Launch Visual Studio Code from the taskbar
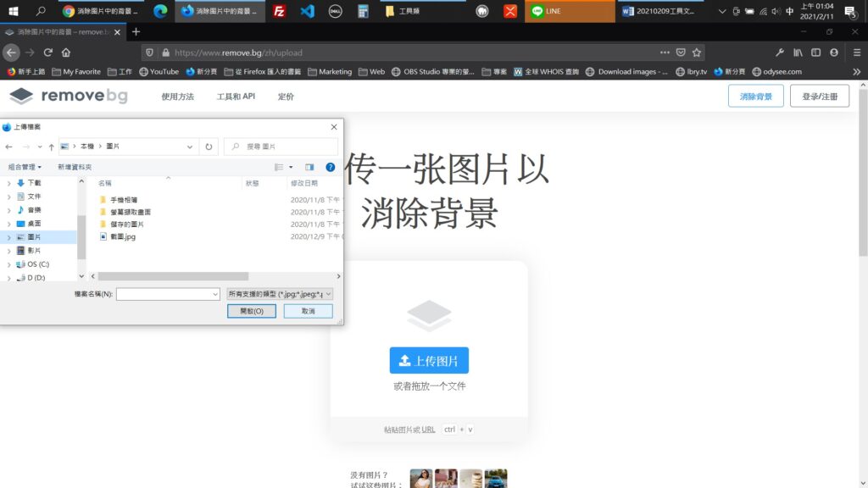 (x=308, y=12)
